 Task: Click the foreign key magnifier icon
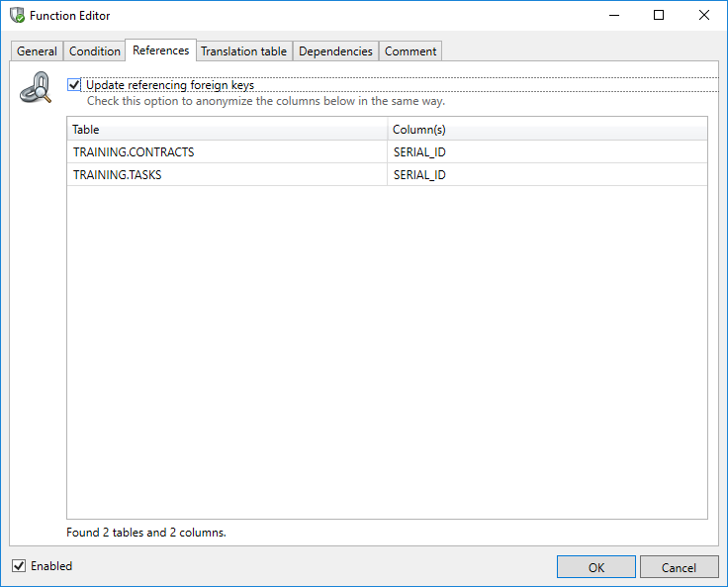37,89
